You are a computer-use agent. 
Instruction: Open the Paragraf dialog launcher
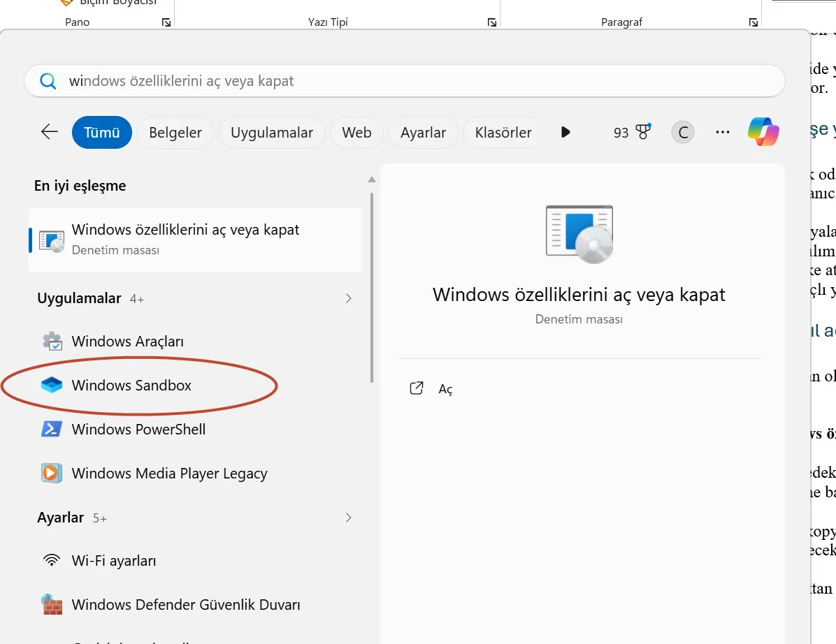(753, 22)
